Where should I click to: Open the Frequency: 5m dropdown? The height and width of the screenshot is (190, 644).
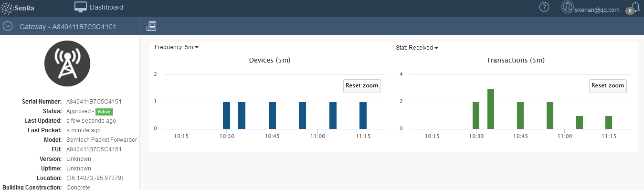[177, 48]
